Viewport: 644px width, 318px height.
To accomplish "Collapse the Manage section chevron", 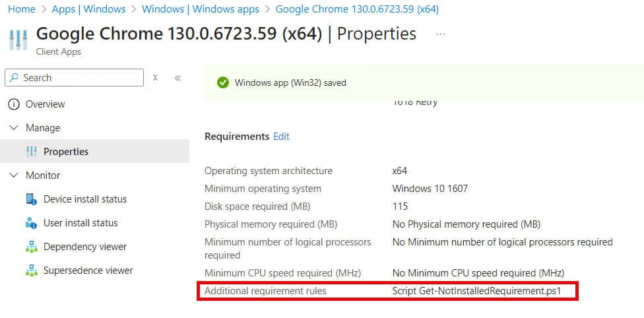I will (x=14, y=128).
